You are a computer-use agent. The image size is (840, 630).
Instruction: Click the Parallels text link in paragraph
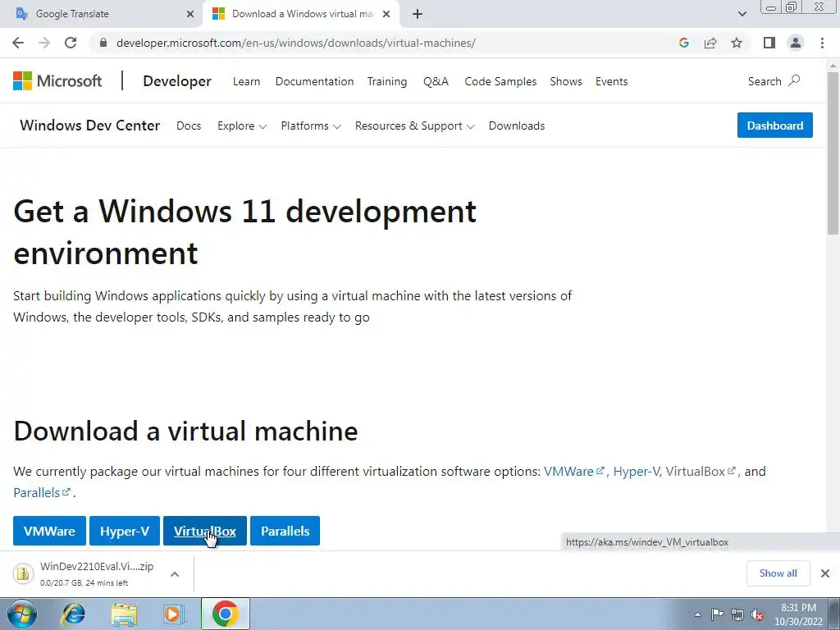click(x=42, y=492)
